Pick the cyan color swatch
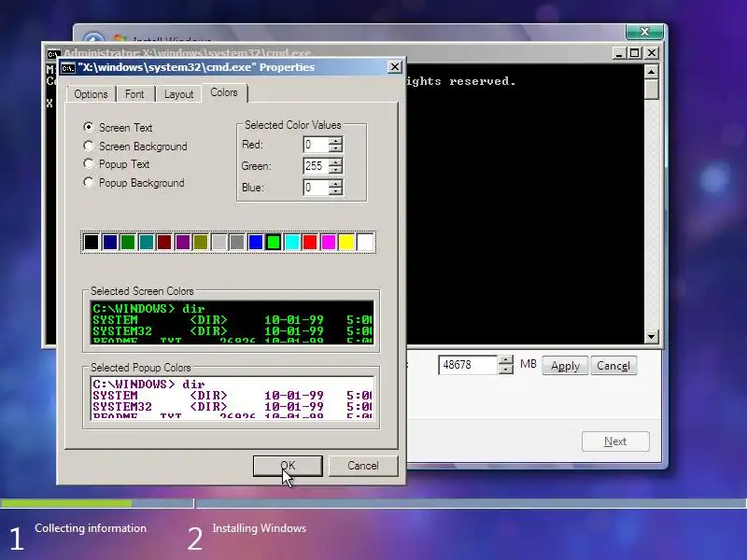The height and width of the screenshot is (560, 747). click(x=291, y=242)
